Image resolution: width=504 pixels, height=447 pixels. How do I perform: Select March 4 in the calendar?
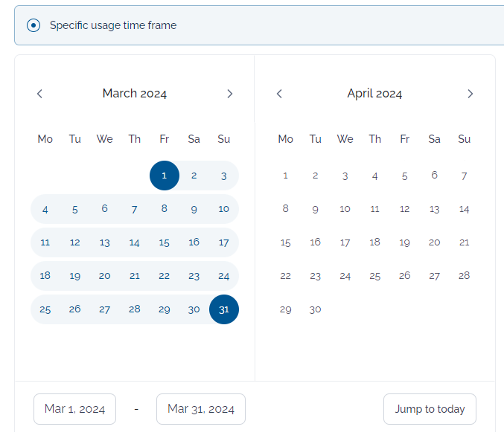(45, 209)
